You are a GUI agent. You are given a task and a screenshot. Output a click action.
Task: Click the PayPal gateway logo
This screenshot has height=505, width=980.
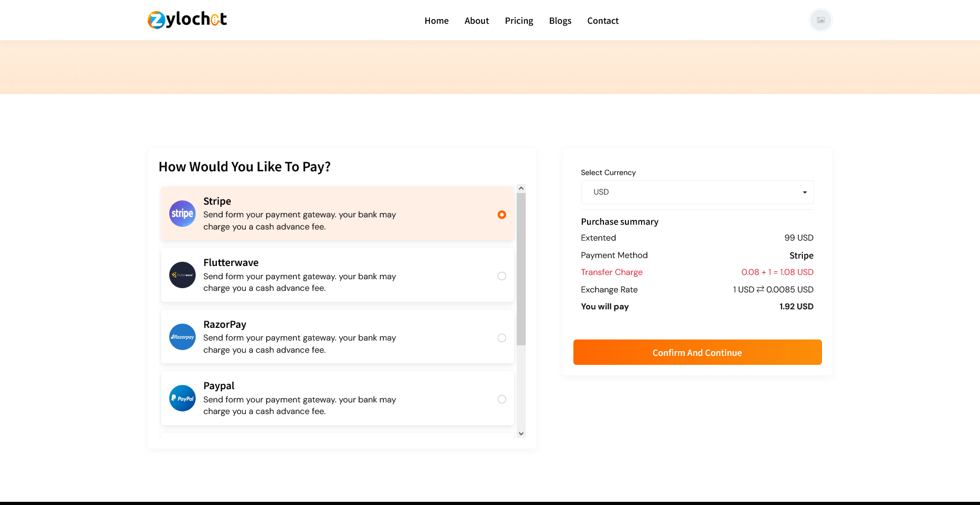pyautogui.click(x=182, y=398)
